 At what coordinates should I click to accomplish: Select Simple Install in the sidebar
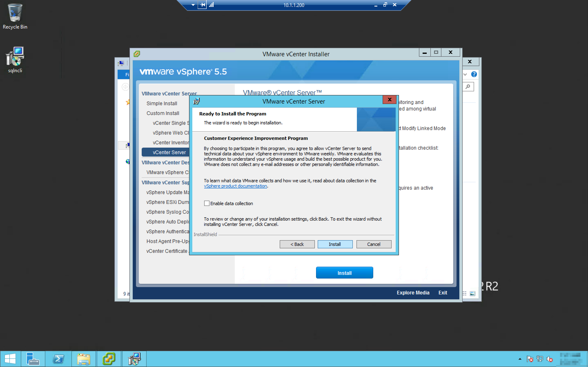[161, 103]
